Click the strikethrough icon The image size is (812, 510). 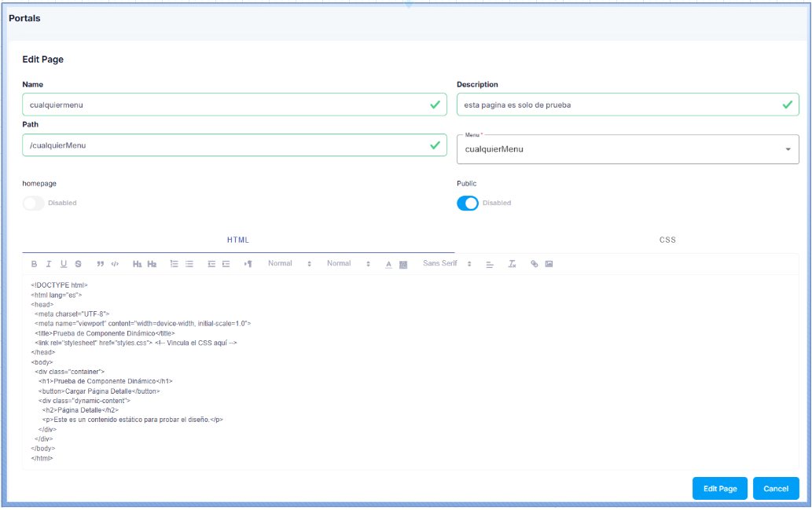[79, 264]
